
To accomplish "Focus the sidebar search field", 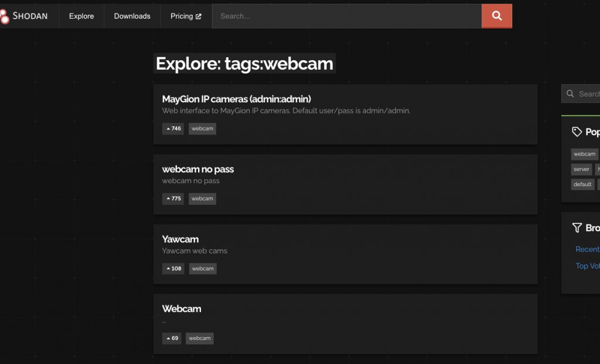I will tap(581, 94).
